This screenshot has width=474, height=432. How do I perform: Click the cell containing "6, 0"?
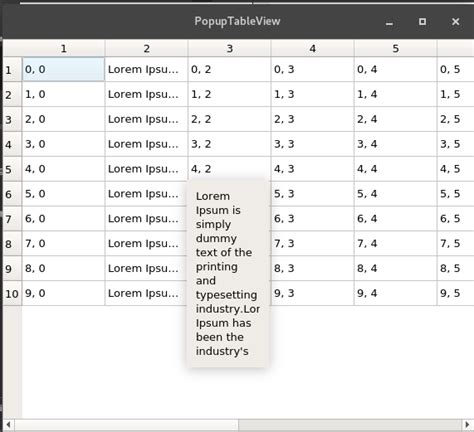63,219
